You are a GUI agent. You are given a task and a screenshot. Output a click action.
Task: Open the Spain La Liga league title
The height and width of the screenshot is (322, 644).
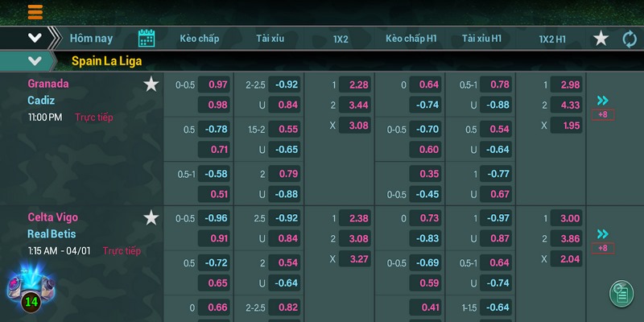point(107,61)
